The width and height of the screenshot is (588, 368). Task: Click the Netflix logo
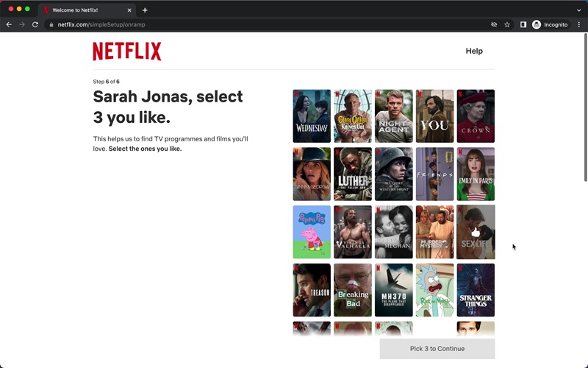(127, 51)
